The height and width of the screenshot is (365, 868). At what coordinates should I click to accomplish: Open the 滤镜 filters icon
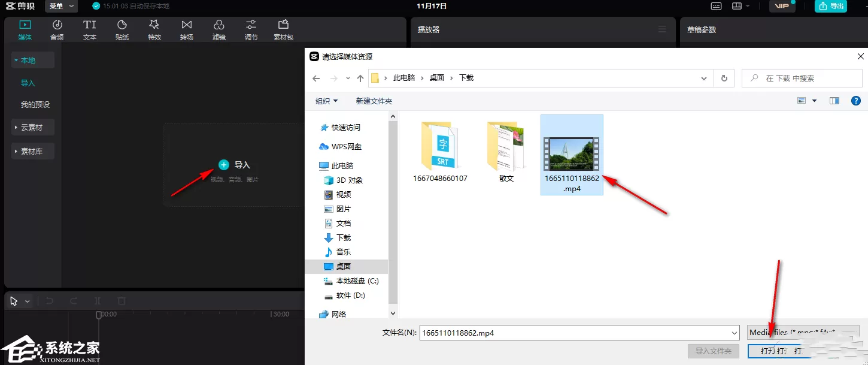(219, 25)
